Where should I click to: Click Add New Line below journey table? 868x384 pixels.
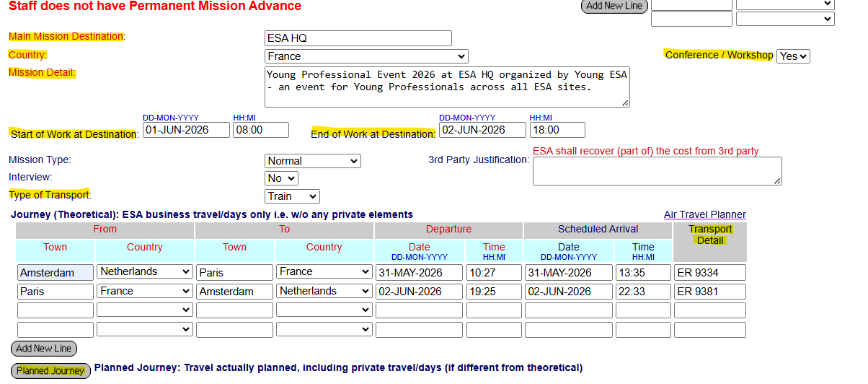click(44, 349)
